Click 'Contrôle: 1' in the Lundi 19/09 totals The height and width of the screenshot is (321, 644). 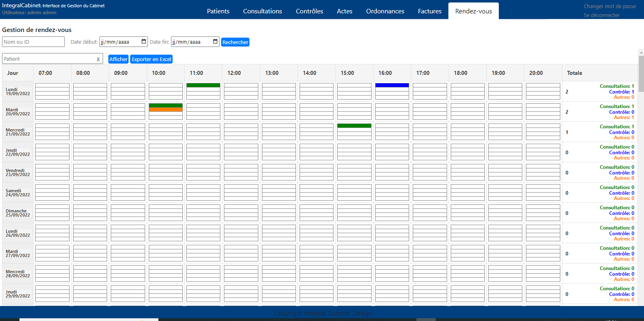[622, 92]
